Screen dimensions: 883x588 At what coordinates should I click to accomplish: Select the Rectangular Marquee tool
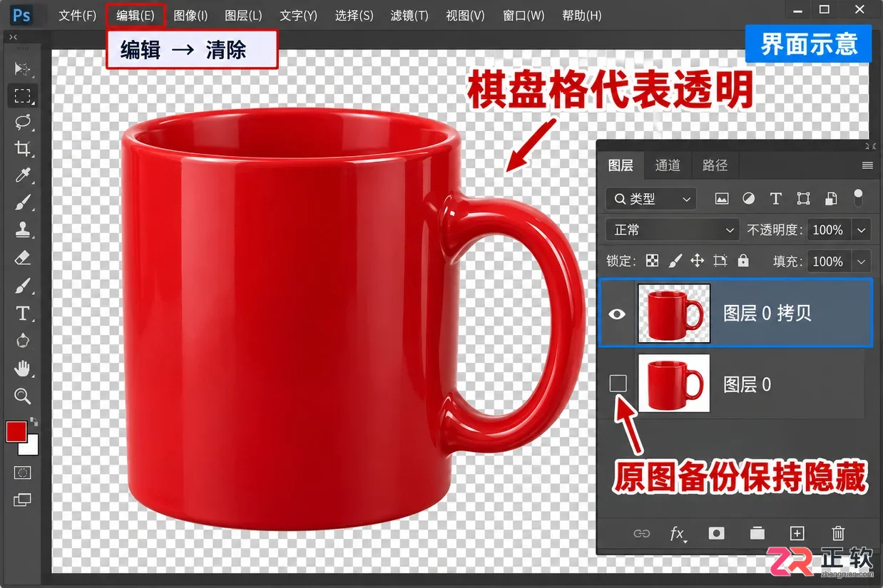pos(23,96)
